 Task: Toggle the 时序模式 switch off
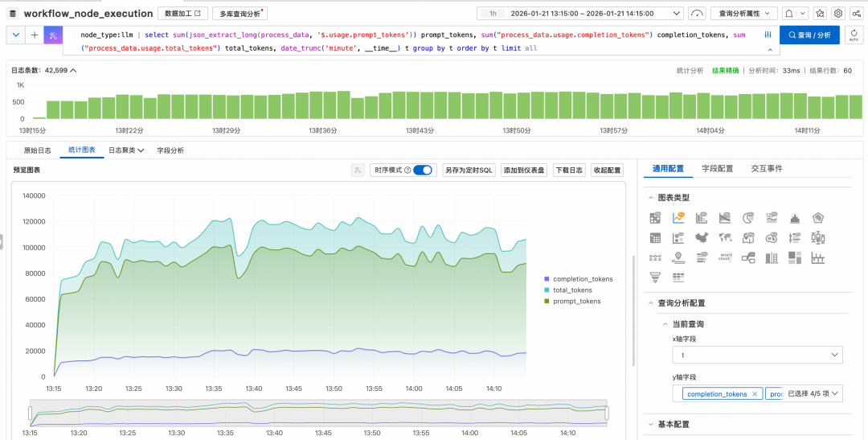point(423,171)
